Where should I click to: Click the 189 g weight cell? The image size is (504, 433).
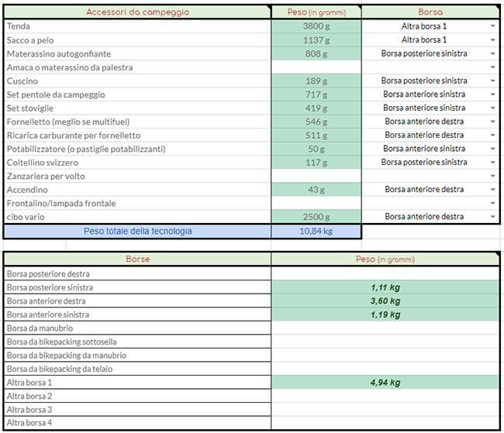(x=316, y=81)
